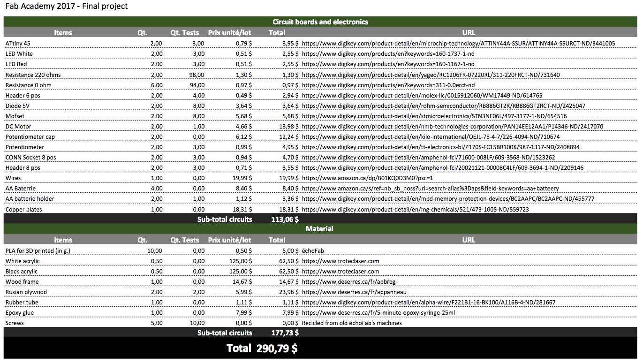
Task: Click the 'Rusian plywood' item cell
Action: 26,292
